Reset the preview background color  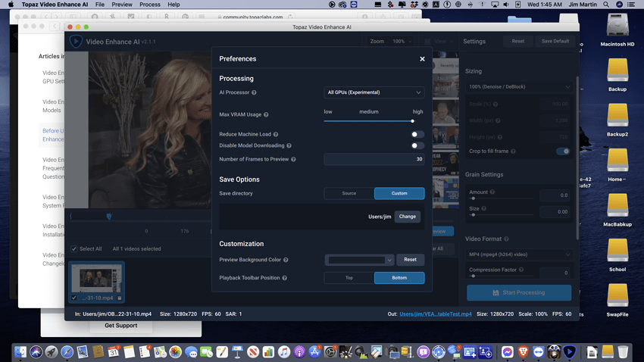(x=411, y=260)
